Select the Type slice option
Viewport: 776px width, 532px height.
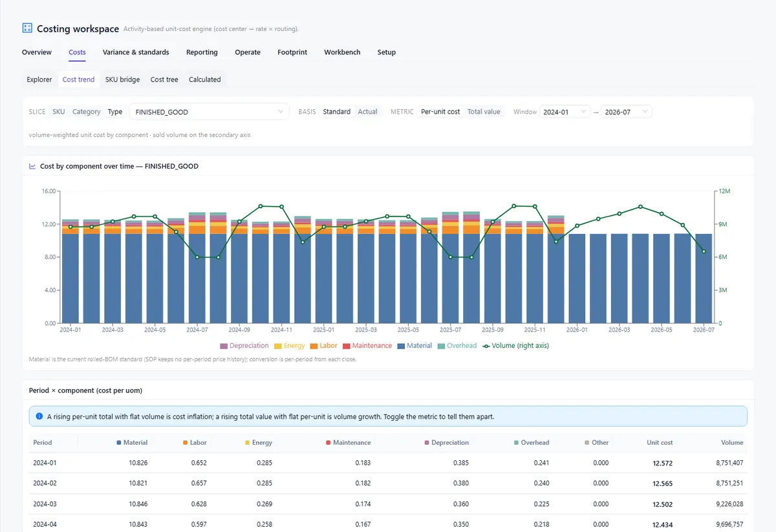coord(115,112)
